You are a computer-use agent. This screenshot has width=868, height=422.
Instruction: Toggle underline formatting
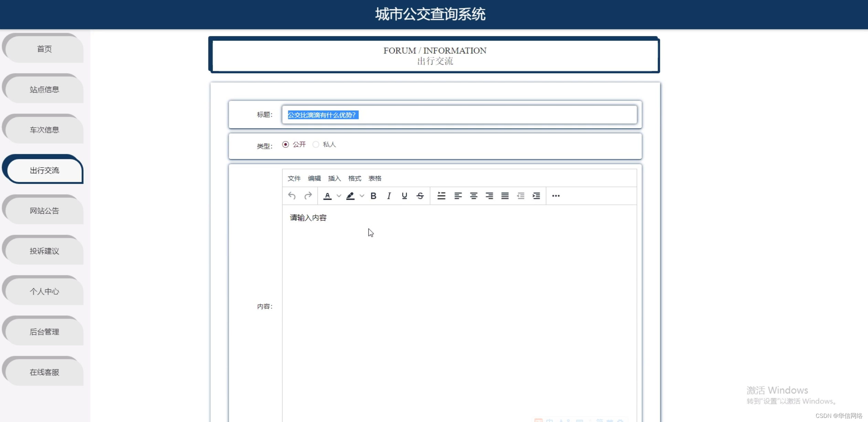[x=404, y=196]
